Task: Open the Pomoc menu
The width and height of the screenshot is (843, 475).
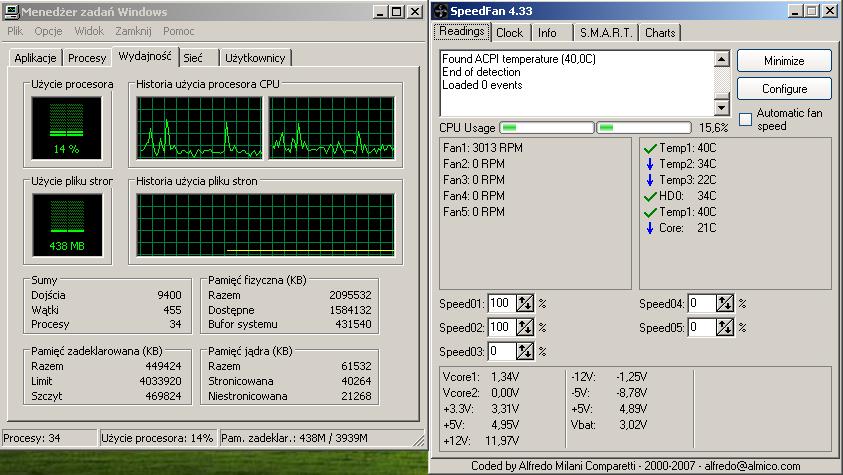Action: coord(178,31)
